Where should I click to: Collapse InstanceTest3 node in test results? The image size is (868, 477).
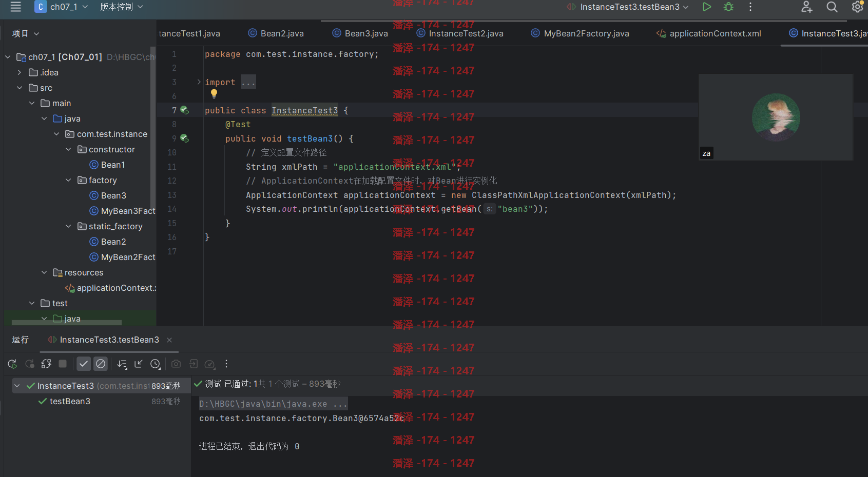[17, 386]
